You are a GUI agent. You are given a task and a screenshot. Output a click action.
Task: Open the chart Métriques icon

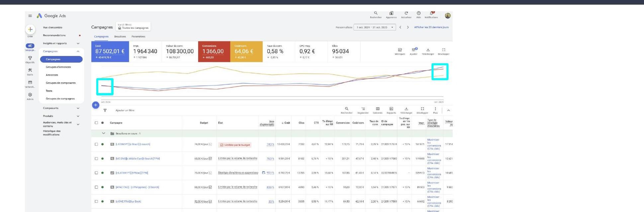(x=400, y=50)
